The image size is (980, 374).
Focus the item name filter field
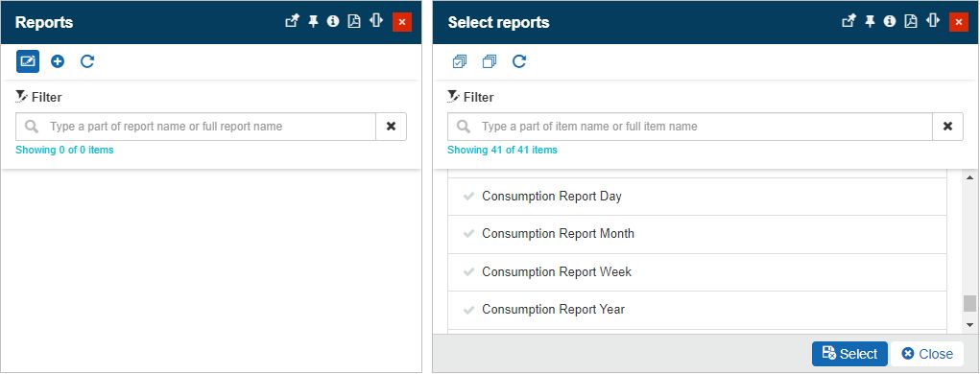[x=690, y=127]
